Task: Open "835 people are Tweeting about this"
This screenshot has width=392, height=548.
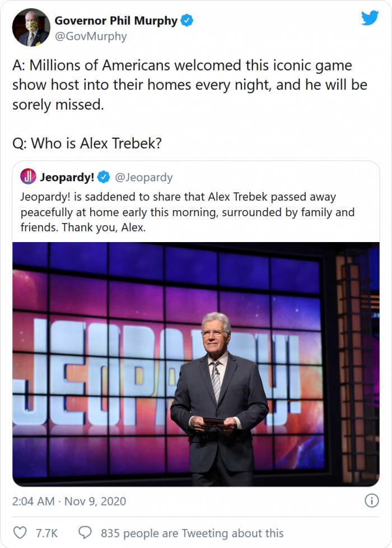Action: coord(192,533)
